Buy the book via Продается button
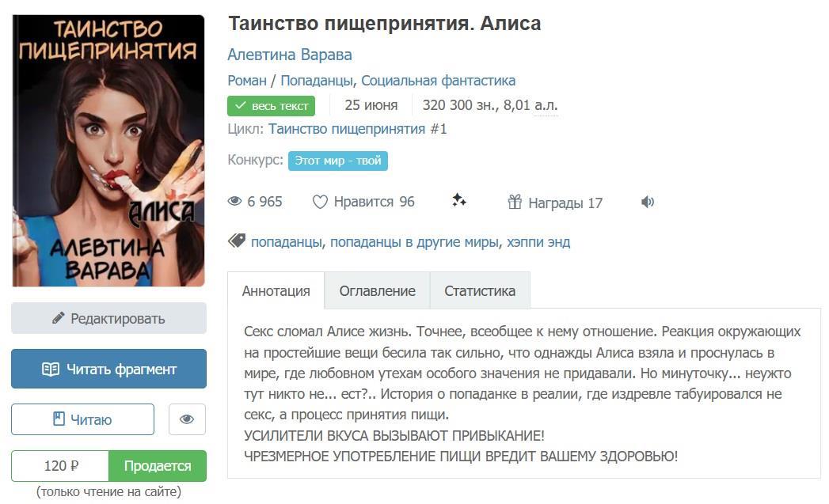Screen dimensions: 829x504 [x=158, y=466]
